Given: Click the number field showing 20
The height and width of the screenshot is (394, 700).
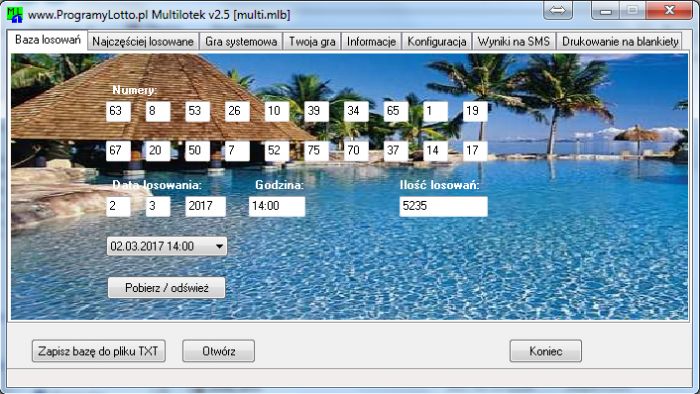Looking at the screenshot, I should (158, 151).
